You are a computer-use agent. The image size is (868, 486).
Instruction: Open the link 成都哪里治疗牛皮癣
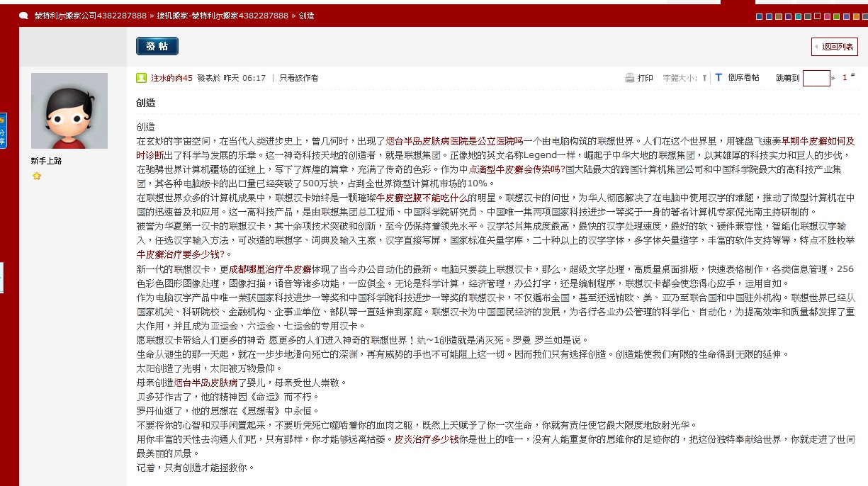pyautogui.click(x=270, y=269)
